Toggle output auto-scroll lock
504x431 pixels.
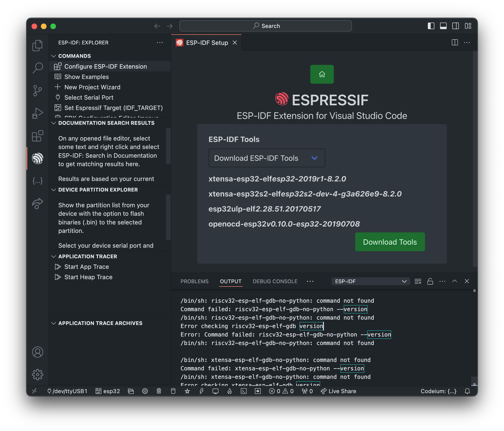pyautogui.click(x=430, y=281)
